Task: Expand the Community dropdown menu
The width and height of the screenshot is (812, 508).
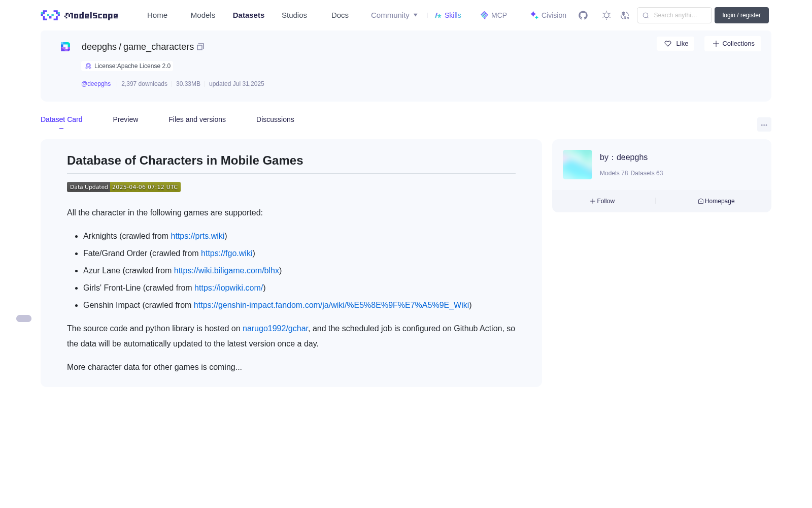Action: tap(394, 15)
